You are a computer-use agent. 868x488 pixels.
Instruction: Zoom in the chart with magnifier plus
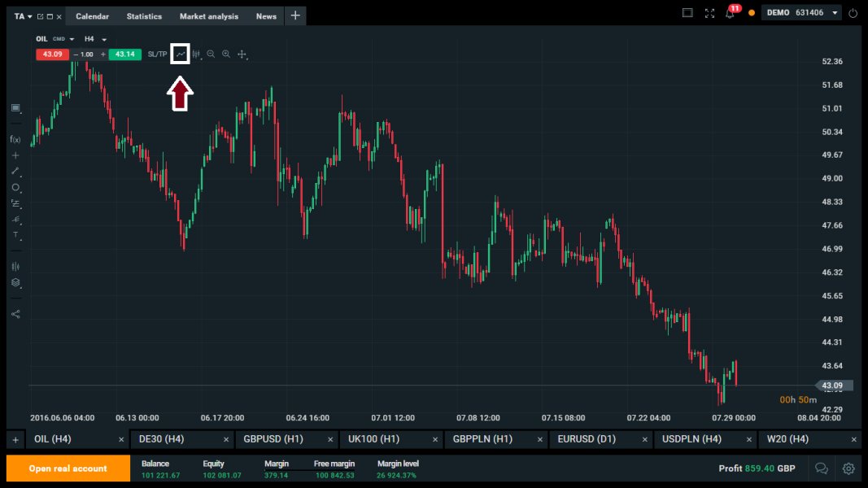point(226,54)
